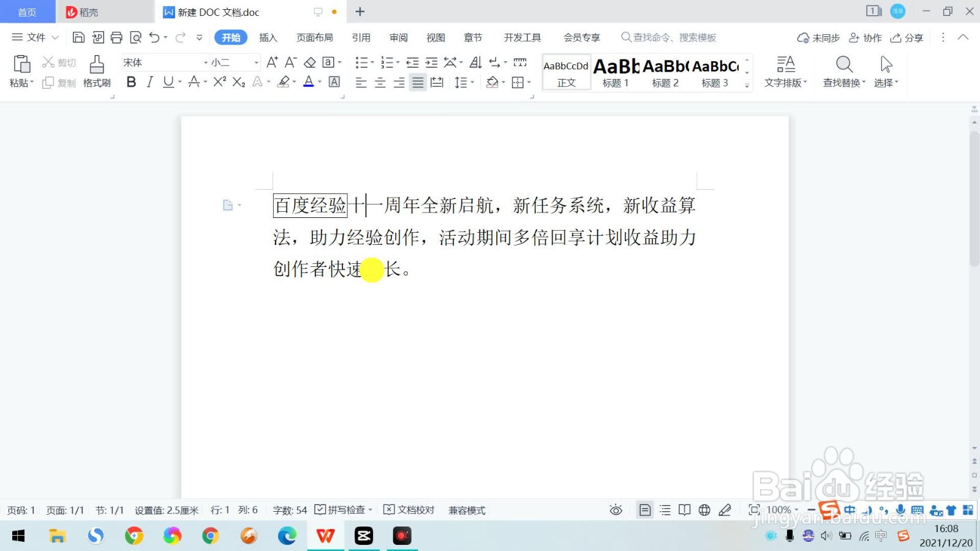Viewport: 980px width, 551px height.
Task: Toggle Italic formatting
Action: [x=149, y=81]
